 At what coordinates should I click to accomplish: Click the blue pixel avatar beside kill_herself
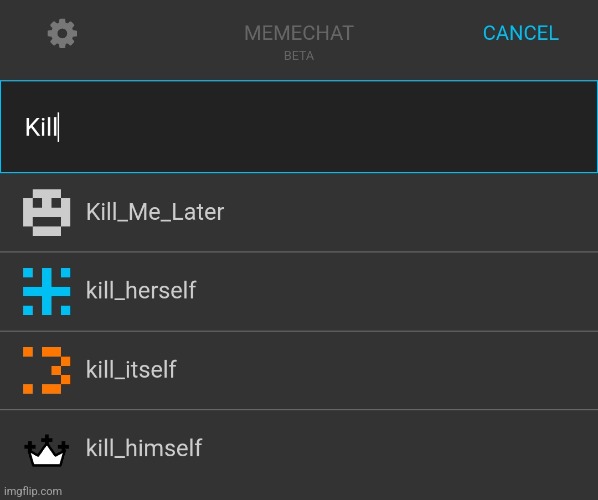coord(47,291)
